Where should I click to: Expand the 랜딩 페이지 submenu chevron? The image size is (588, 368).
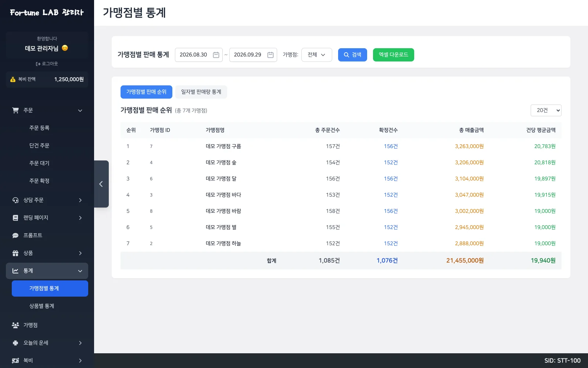click(80, 218)
